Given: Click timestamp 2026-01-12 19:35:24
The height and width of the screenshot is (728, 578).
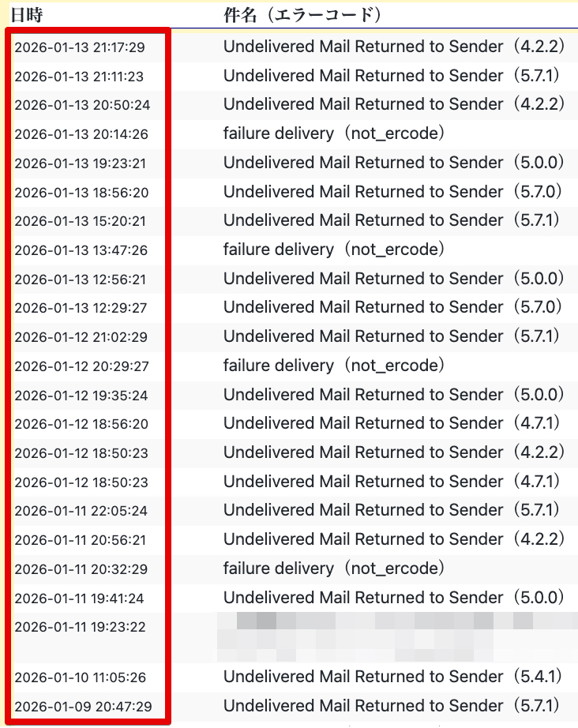Looking at the screenshot, I should [81, 396].
